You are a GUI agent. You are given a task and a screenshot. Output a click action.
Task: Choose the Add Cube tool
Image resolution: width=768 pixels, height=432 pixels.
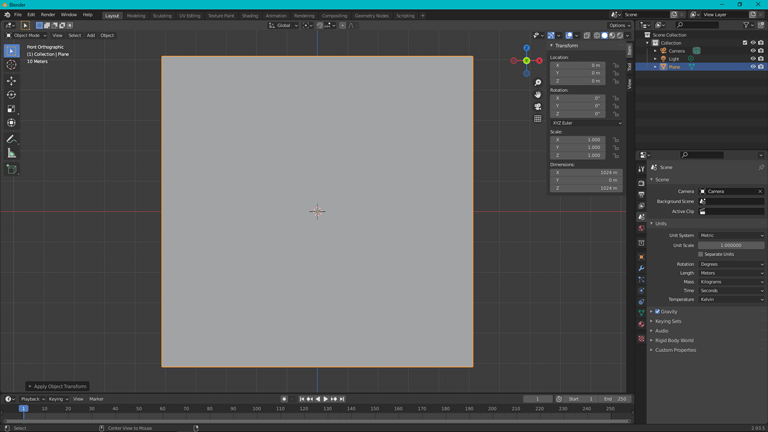click(x=11, y=169)
